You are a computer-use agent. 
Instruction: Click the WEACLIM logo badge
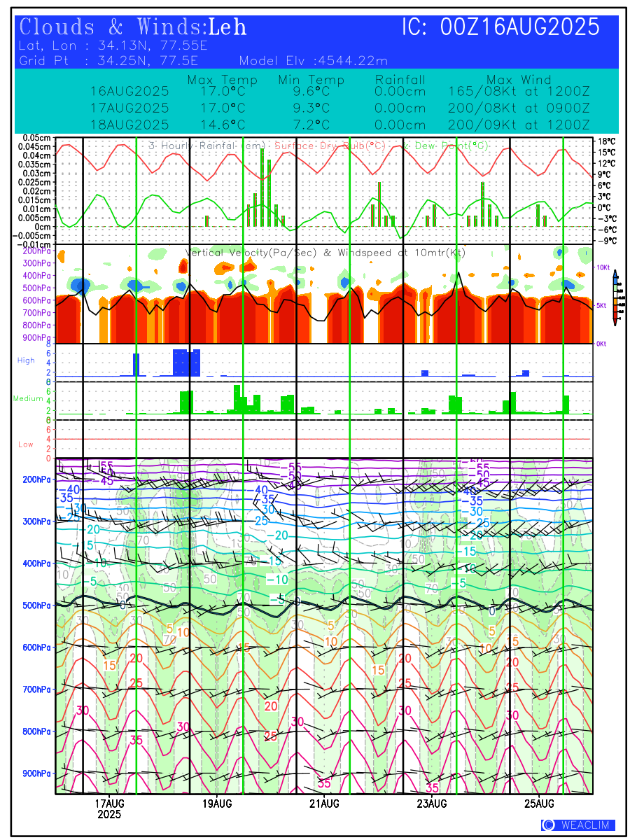coord(578,825)
